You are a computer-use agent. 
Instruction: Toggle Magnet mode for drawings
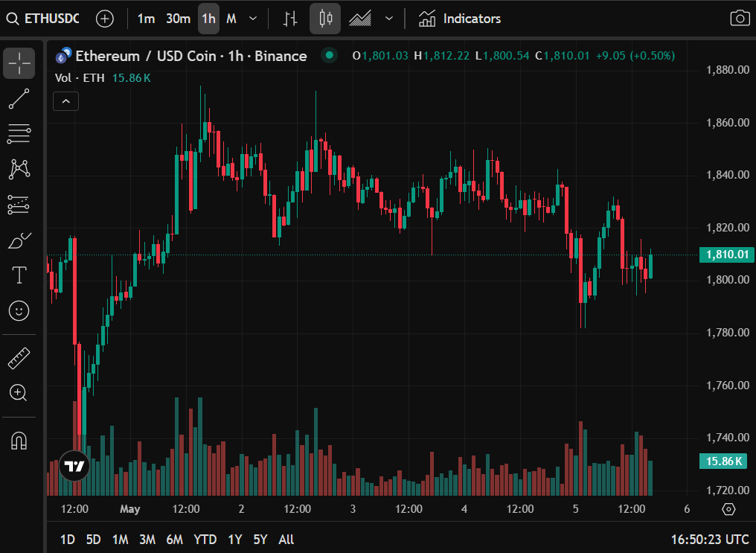pos(19,441)
